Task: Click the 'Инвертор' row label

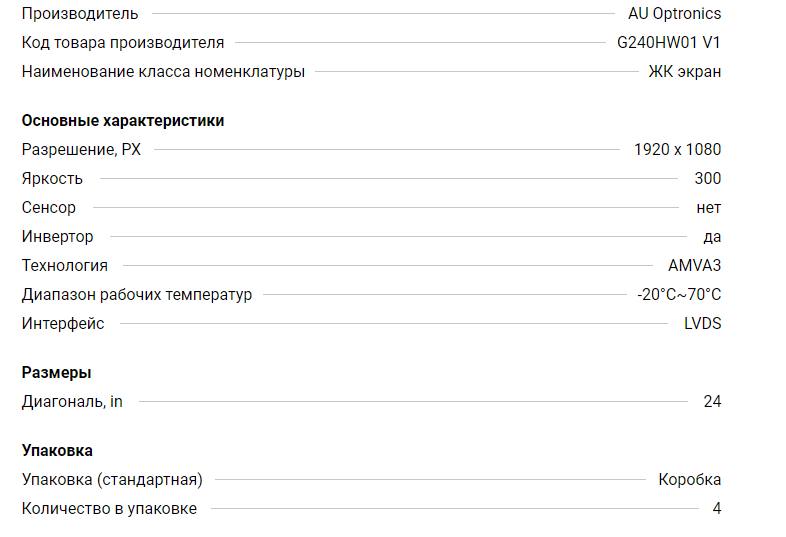Action: tap(57, 237)
